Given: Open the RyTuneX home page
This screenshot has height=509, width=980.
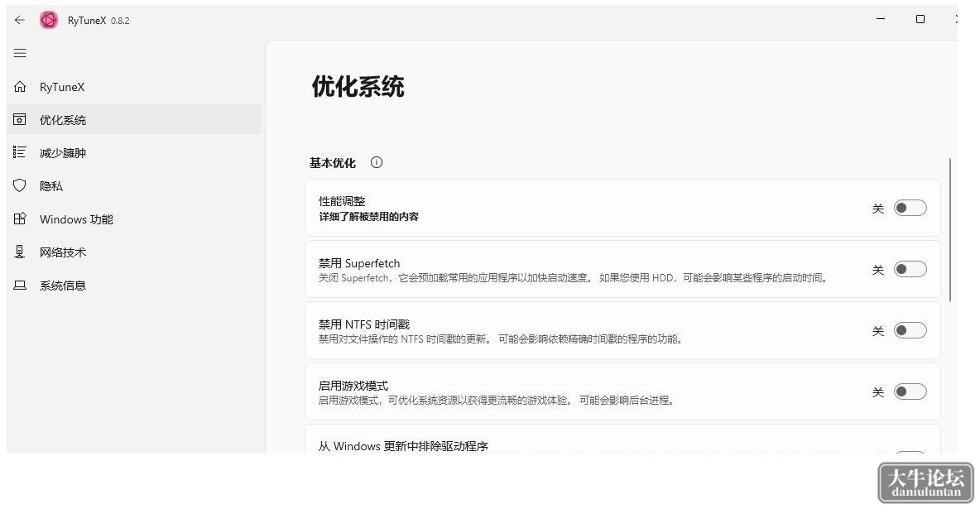Looking at the screenshot, I should coord(134,87).
